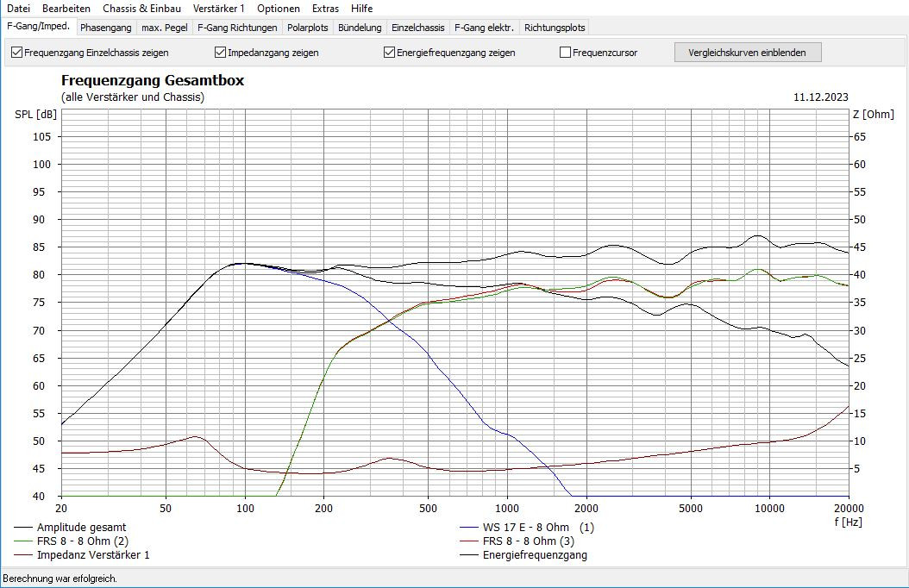Image resolution: width=909 pixels, height=588 pixels.
Task: Open the Bearbeiten menu
Action: (66, 8)
